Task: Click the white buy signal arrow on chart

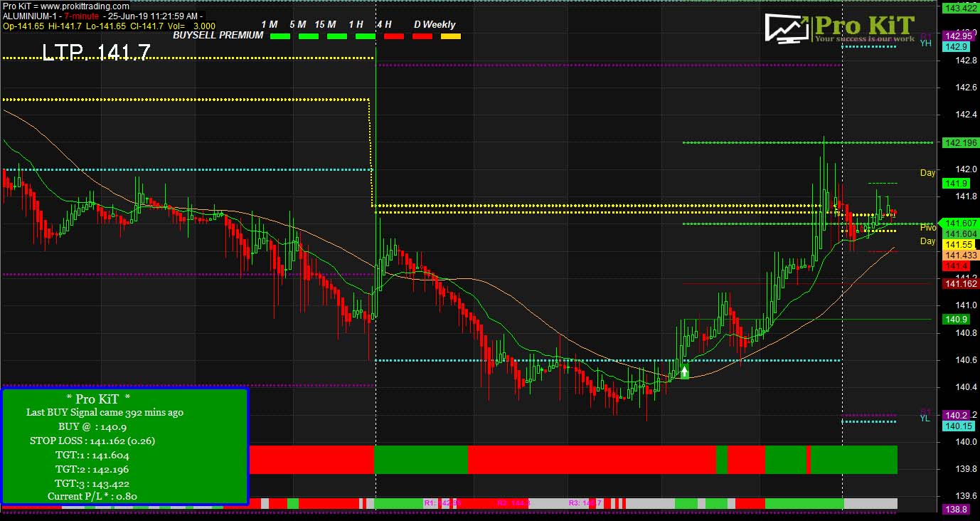Action: click(684, 371)
